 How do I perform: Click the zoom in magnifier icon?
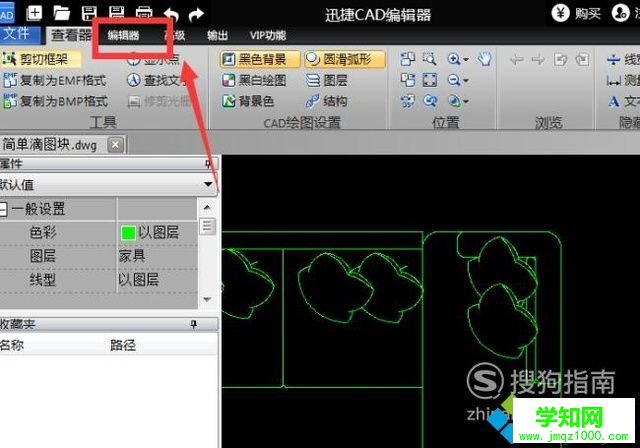453,60
